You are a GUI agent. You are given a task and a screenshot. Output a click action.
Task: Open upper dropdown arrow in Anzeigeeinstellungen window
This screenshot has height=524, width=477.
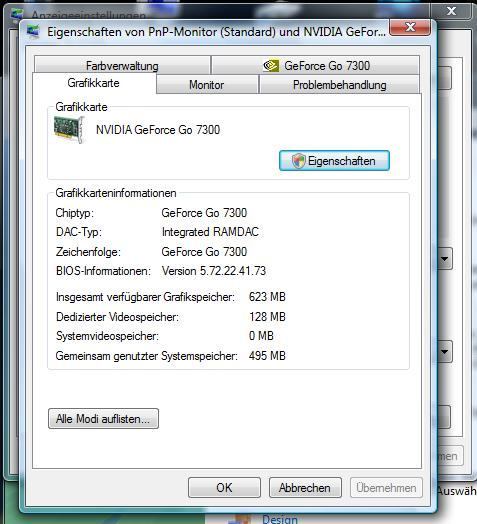pyautogui.click(x=445, y=258)
